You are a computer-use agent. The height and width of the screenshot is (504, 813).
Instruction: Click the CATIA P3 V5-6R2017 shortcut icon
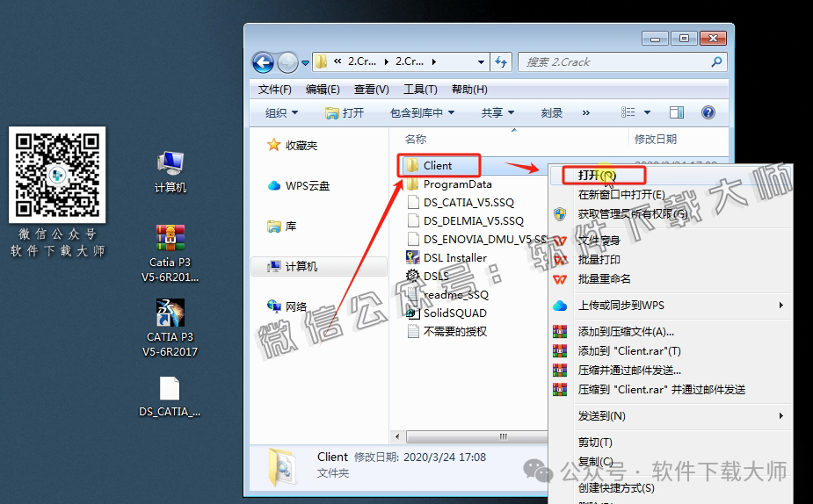(170, 328)
